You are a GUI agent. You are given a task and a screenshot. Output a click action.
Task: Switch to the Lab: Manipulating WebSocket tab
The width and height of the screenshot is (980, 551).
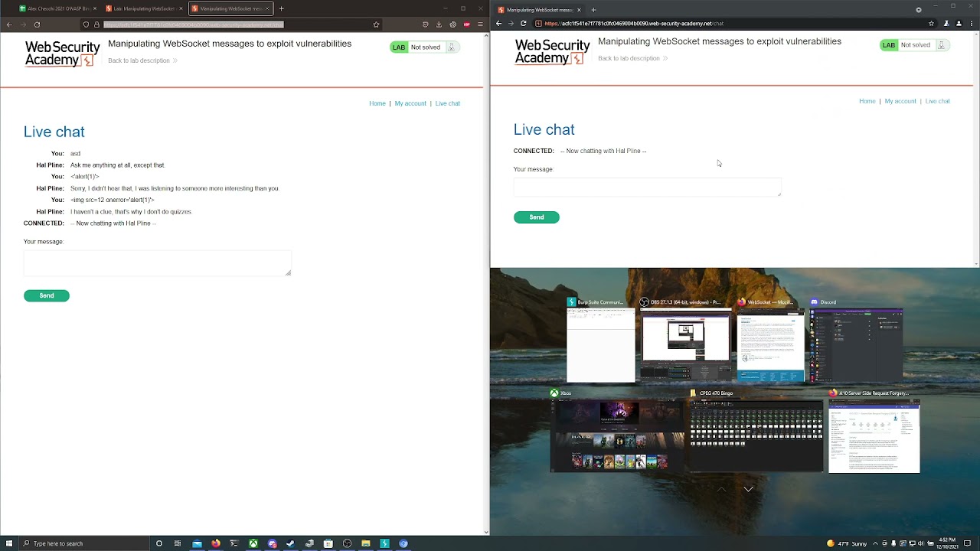tap(144, 8)
